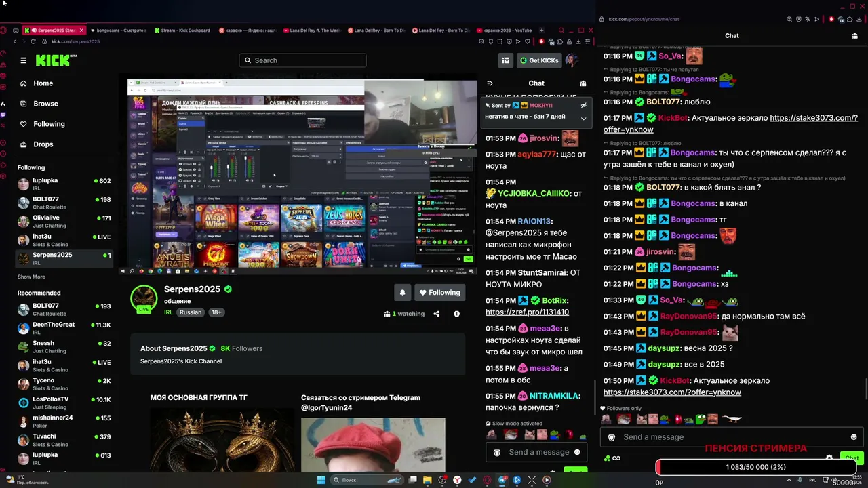Open popout chat settings gear
The height and width of the screenshot is (488, 868).
tap(829, 458)
